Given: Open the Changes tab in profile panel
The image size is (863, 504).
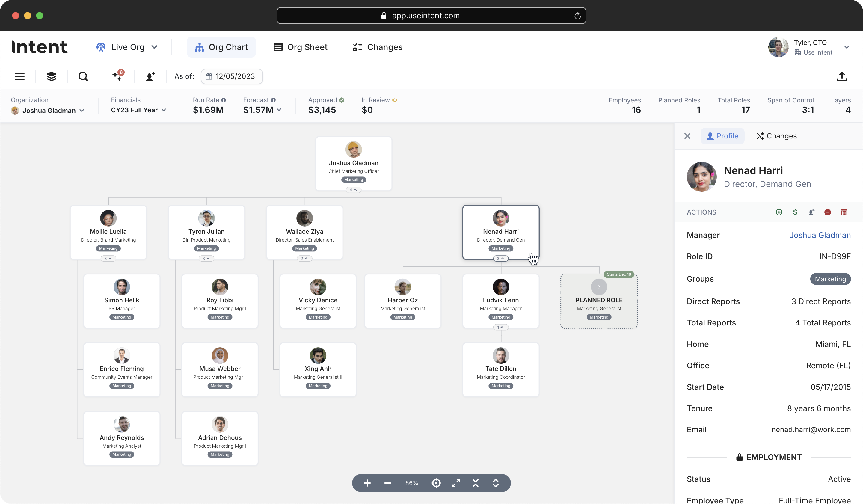Looking at the screenshot, I should (x=776, y=136).
